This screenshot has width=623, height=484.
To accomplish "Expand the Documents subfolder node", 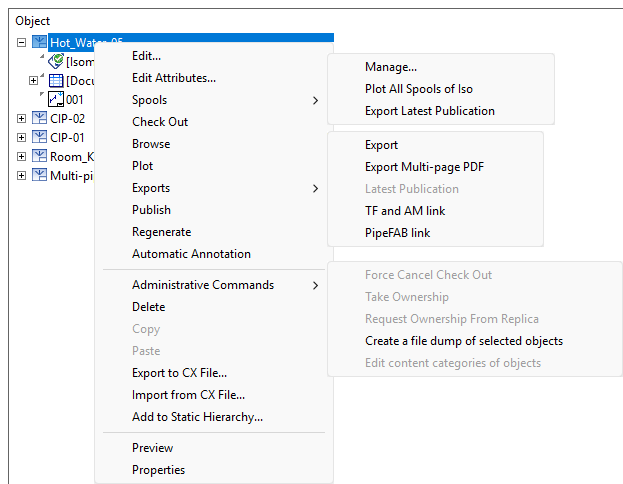I will (x=33, y=81).
